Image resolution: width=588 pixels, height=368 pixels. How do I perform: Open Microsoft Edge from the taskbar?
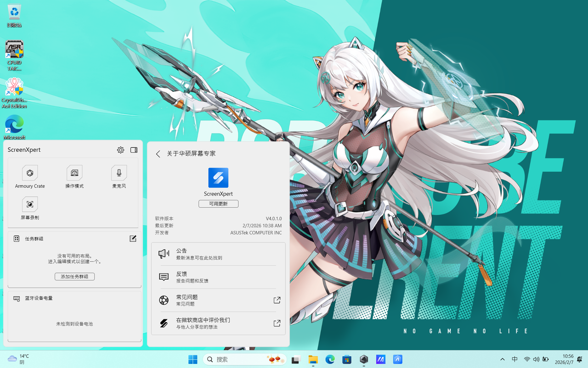330,359
